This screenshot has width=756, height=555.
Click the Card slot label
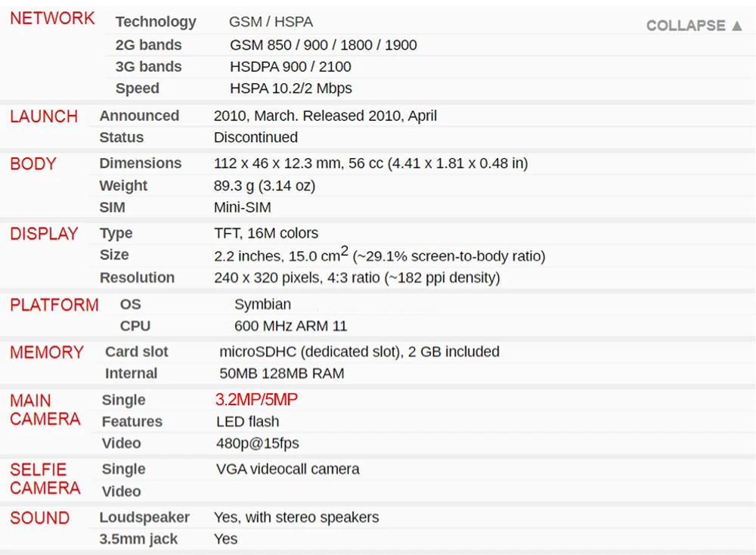tap(136, 352)
